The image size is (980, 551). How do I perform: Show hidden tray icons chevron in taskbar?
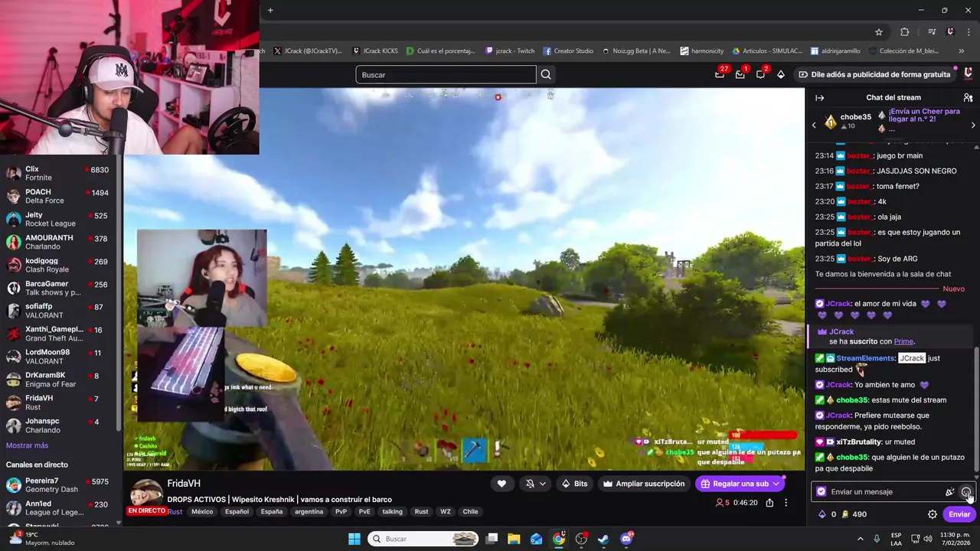(860, 539)
